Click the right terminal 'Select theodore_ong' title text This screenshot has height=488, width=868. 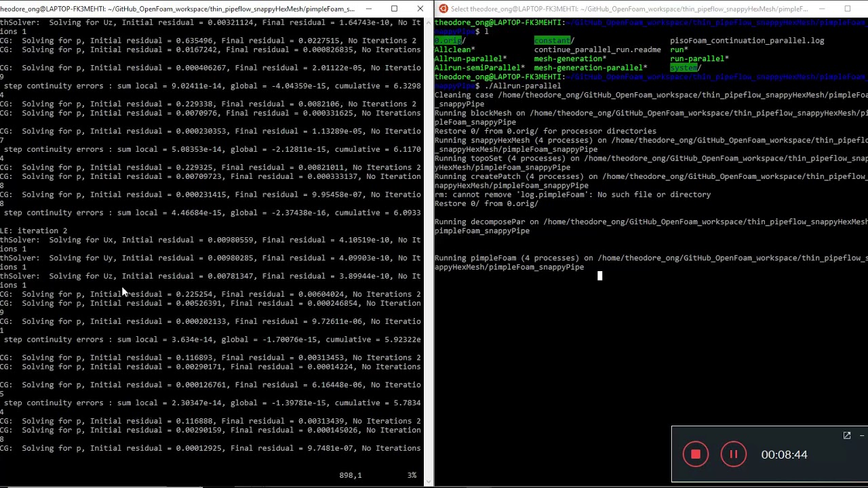point(629,9)
